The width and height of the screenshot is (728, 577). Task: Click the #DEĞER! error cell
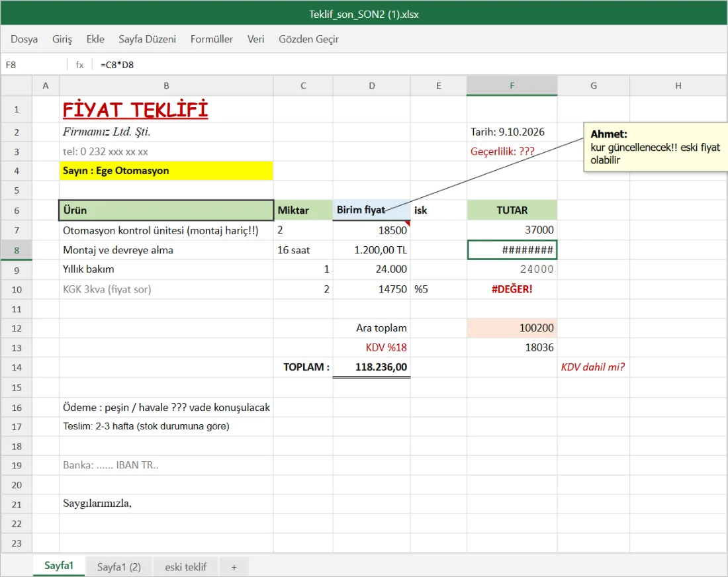pos(512,289)
